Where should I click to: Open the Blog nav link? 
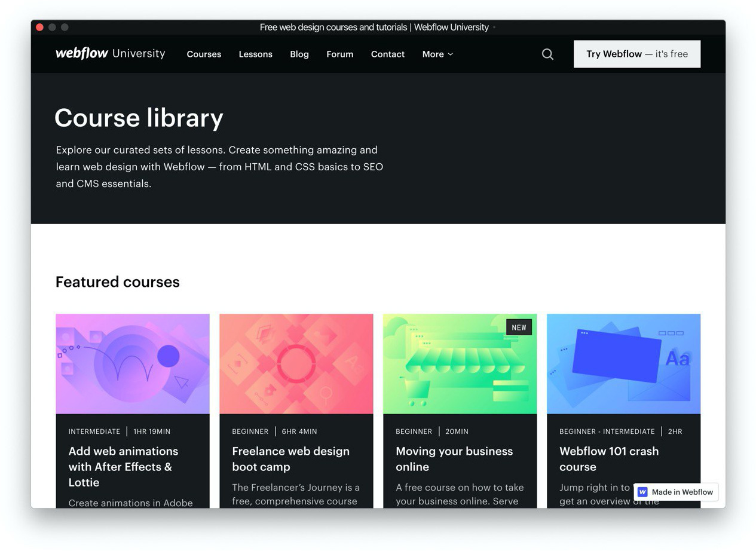(x=299, y=54)
